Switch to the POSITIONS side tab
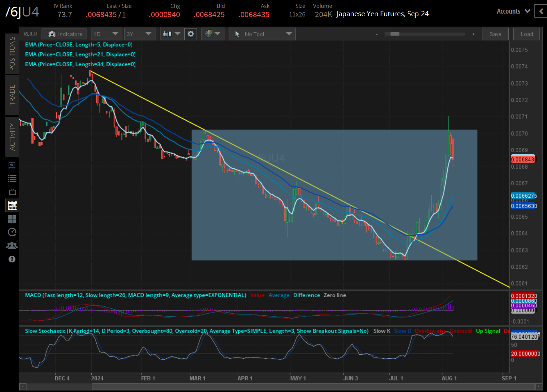The height and width of the screenshot is (392, 547). [12, 53]
